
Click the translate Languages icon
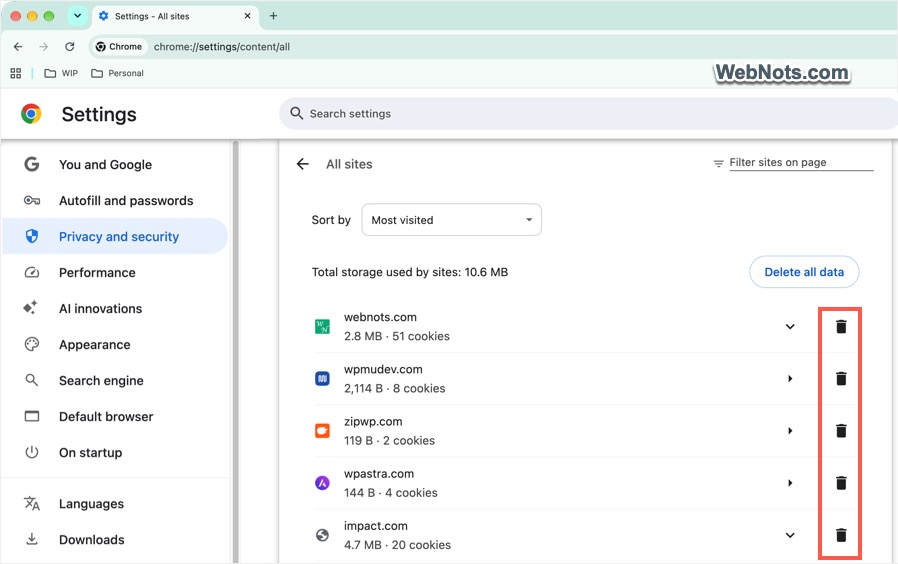[31, 503]
